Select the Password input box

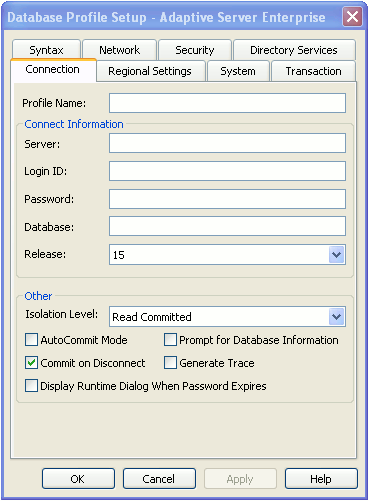pos(227,199)
